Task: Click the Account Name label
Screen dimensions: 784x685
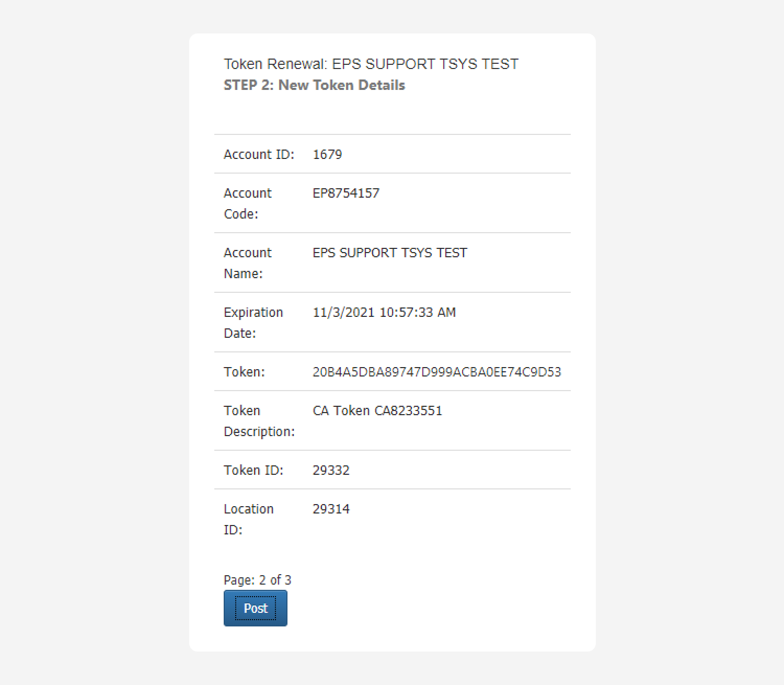Action: tap(248, 263)
